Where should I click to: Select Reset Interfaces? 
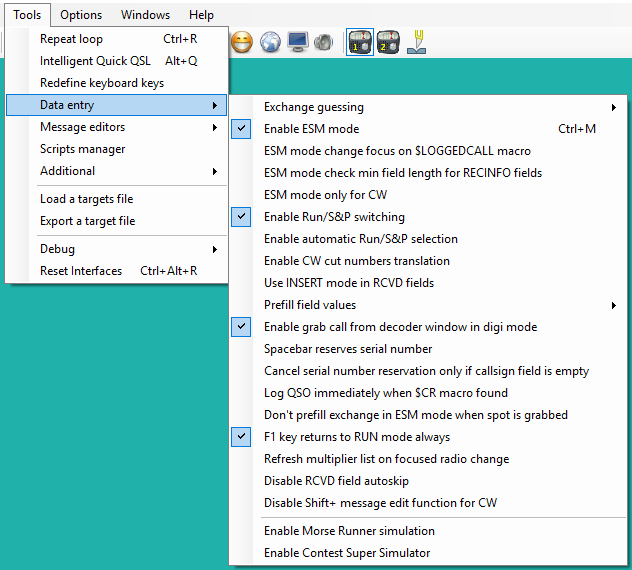pyautogui.click(x=116, y=271)
